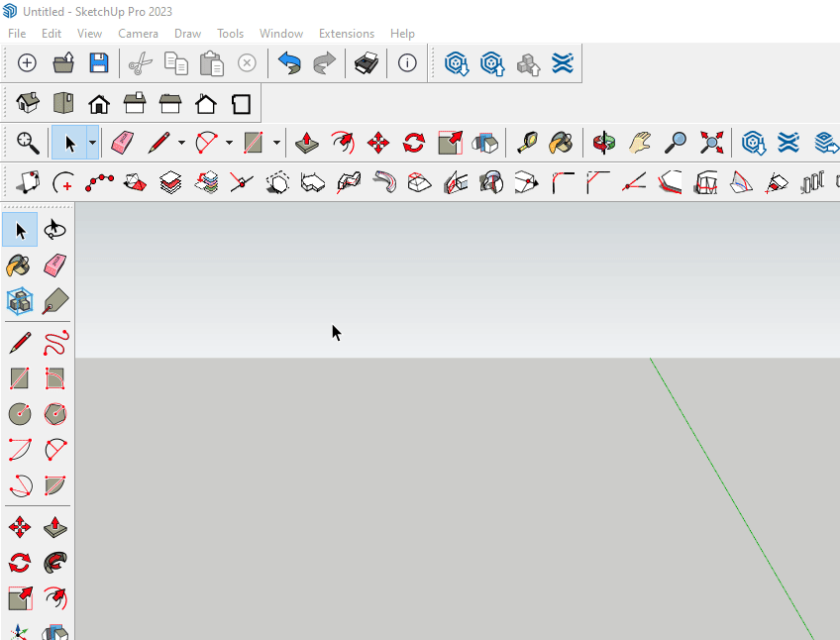Open the Edit menu
Screen dimensions: 840x640
pos(52,34)
